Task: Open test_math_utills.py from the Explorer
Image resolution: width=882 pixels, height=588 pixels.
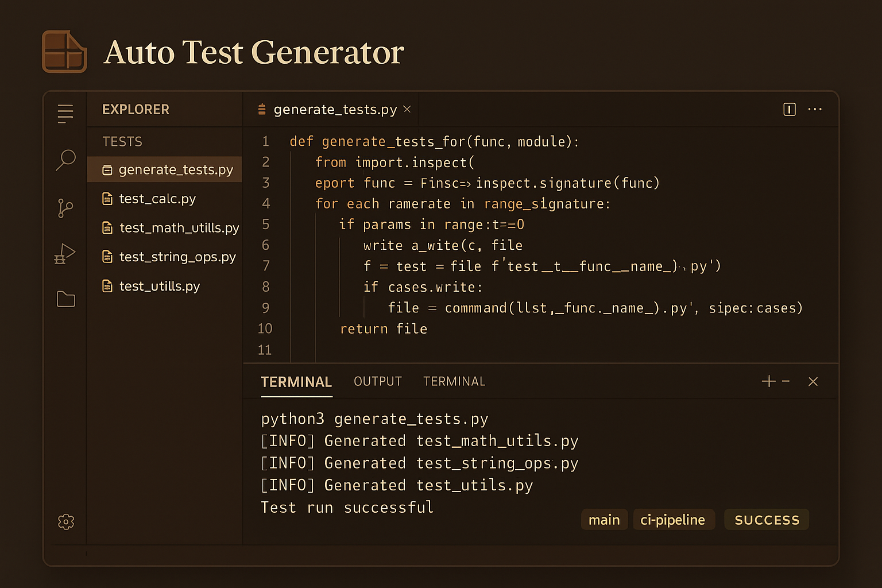Action: [179, 227]
